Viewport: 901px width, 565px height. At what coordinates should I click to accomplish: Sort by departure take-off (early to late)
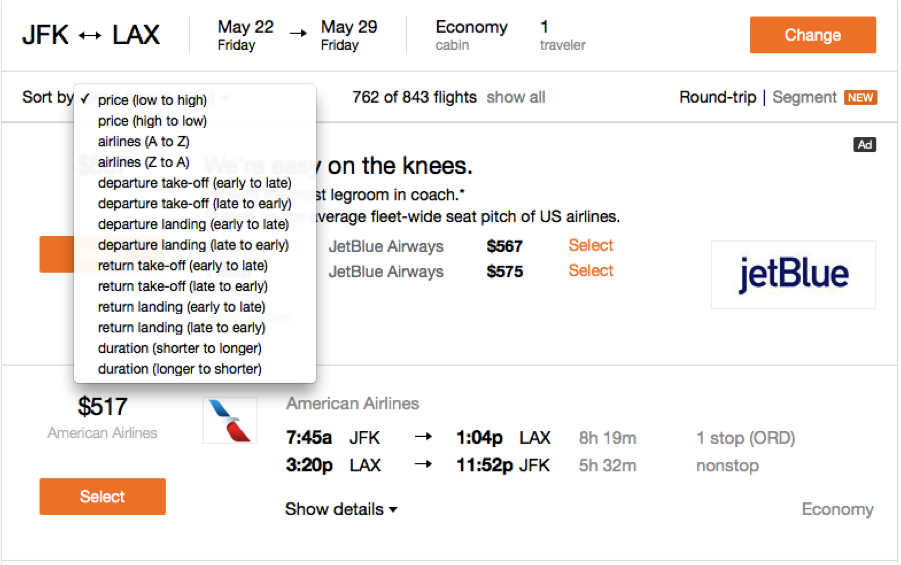pyautogui.click(x=194, y=183)
